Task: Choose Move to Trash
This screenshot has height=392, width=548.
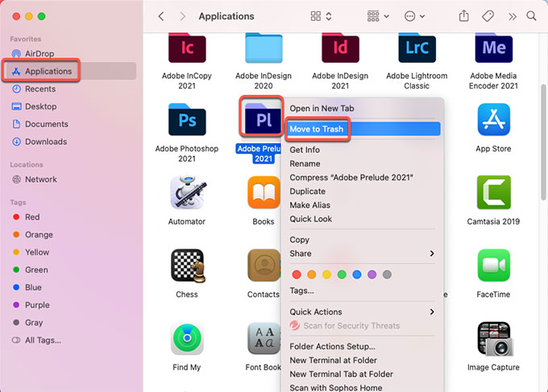Action: pyautogui.click(x=363, y=129)
